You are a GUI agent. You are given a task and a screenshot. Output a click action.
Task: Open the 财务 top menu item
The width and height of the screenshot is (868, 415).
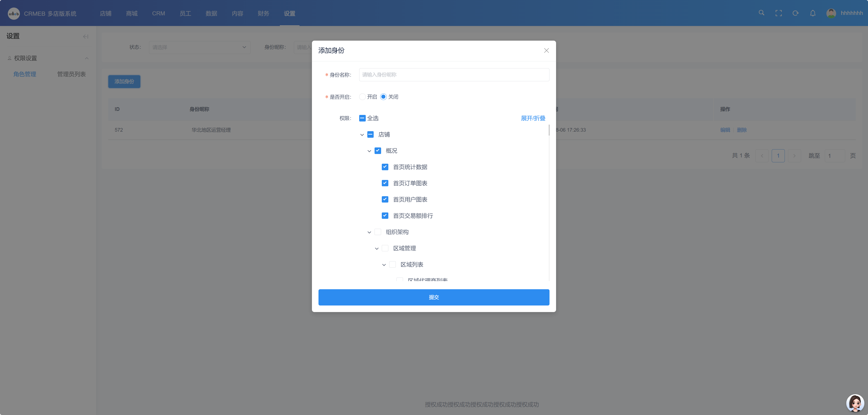tap(263, 14)
